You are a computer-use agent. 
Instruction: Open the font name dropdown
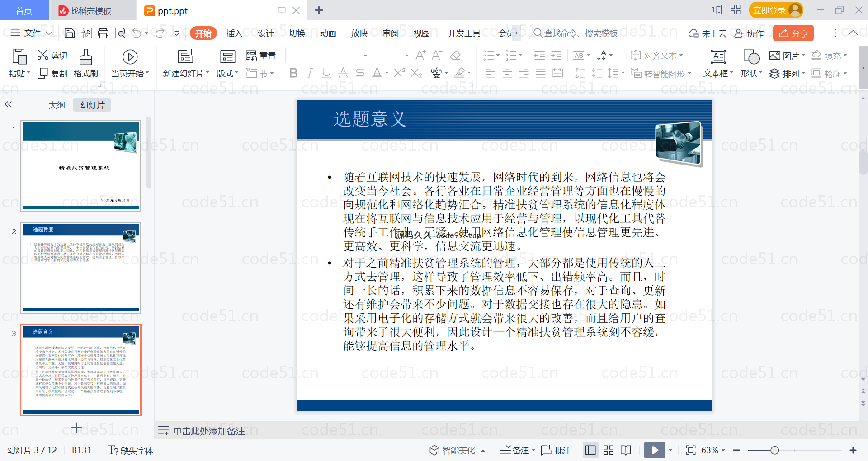(x=365, y=56)
